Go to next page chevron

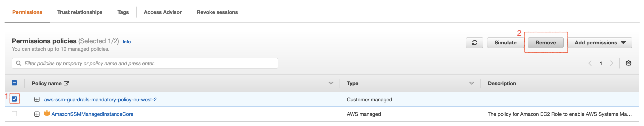point(611,63)
